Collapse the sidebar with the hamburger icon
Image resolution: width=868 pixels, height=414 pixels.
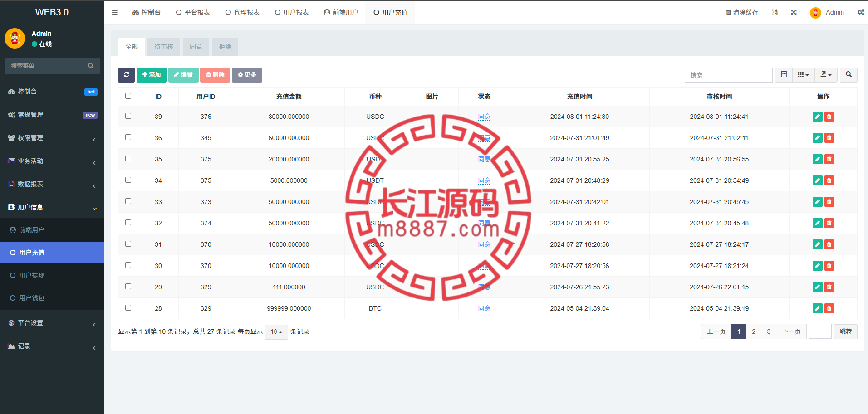tap(114, 12)
